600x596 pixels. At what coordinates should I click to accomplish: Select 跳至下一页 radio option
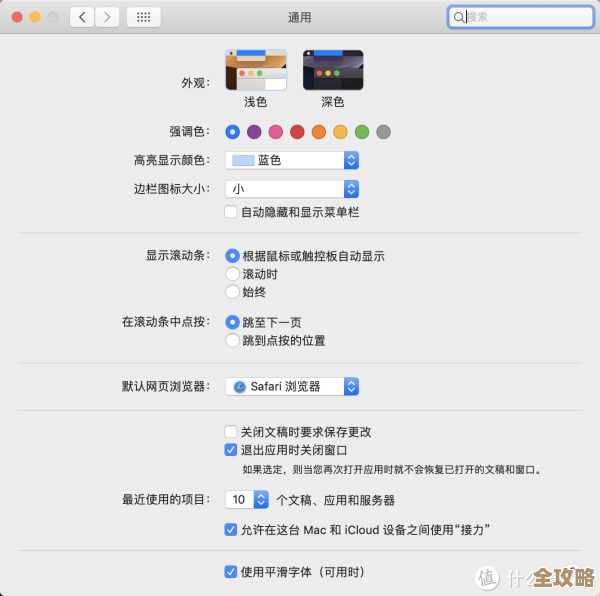(x=233, y=322)
